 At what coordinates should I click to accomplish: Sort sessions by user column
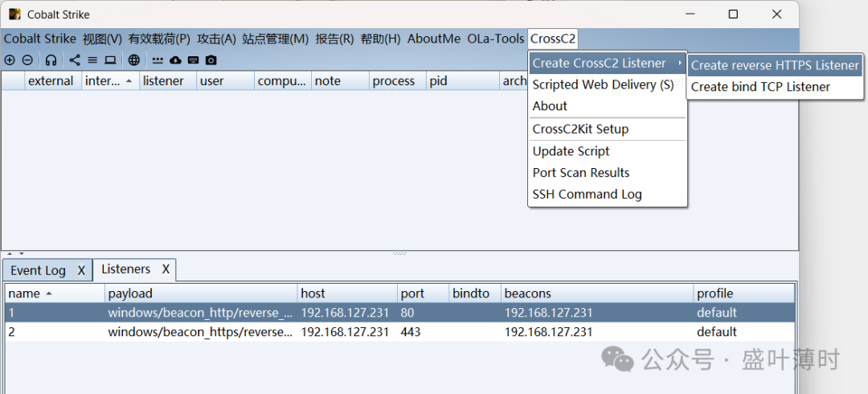[x=225, y=81]
